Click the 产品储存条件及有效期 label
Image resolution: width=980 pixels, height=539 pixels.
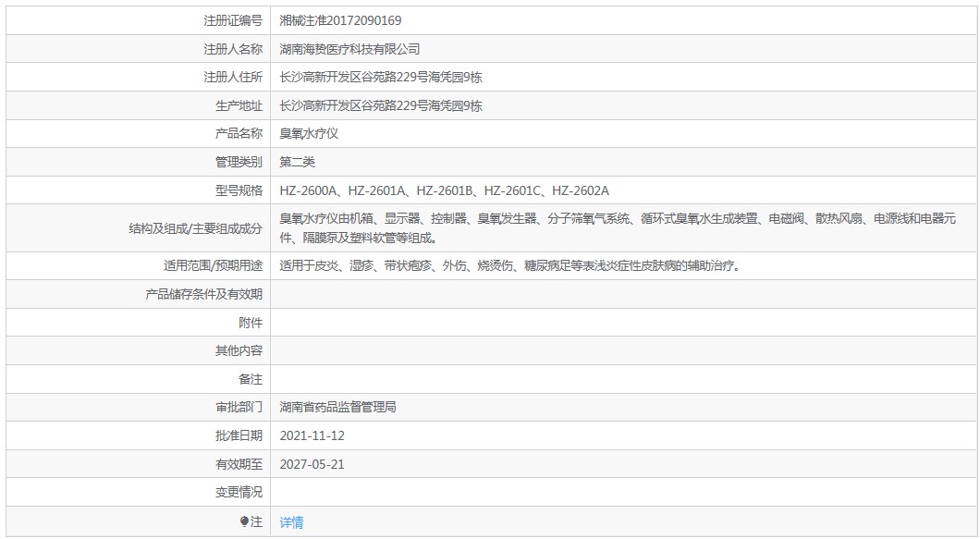pyautogui.click(x=203, y=294)
